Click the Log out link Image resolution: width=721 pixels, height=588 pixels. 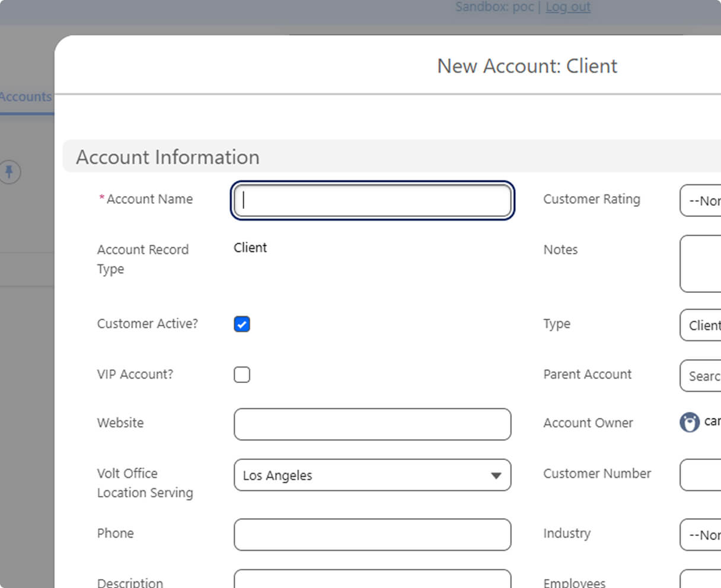point(567,7)
